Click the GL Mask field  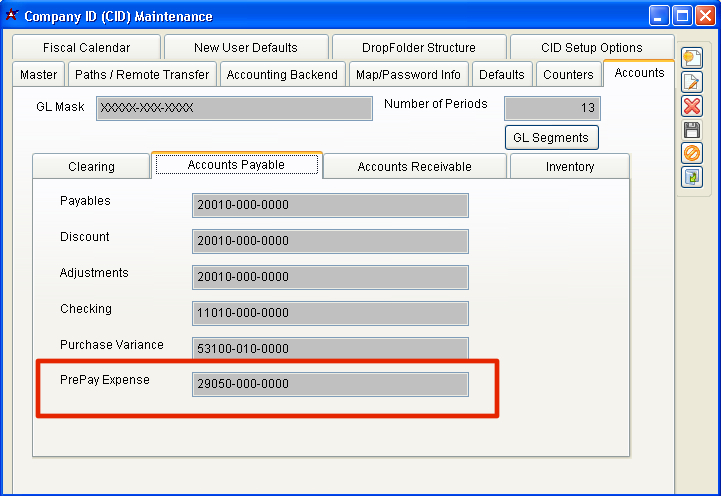tap(234, 108)
